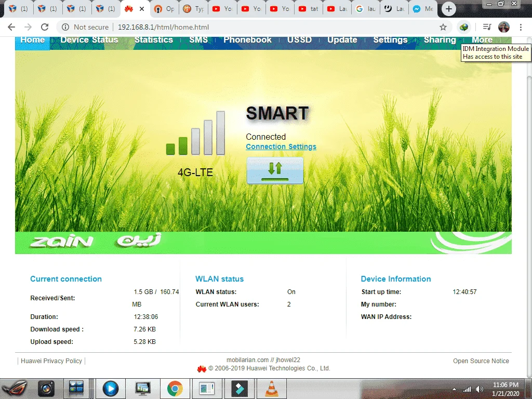Switch to the YouTube 'tat' tab
This screenshot has width=532, height=399.
pos(309,9)
